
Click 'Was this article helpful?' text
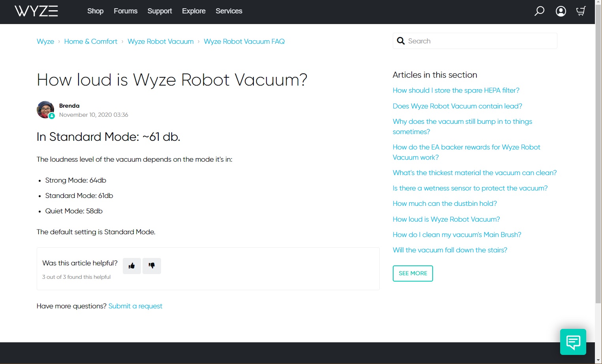point(80,263)
